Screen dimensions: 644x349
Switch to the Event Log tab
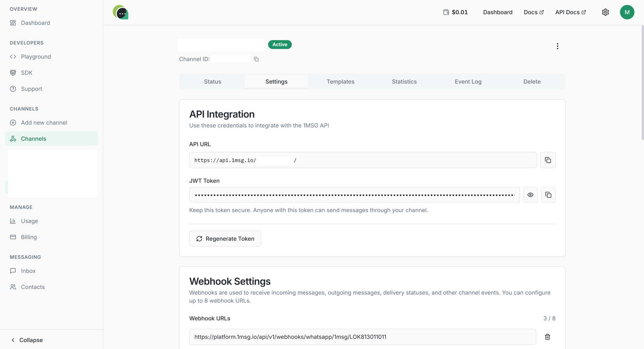click(468, 82)
